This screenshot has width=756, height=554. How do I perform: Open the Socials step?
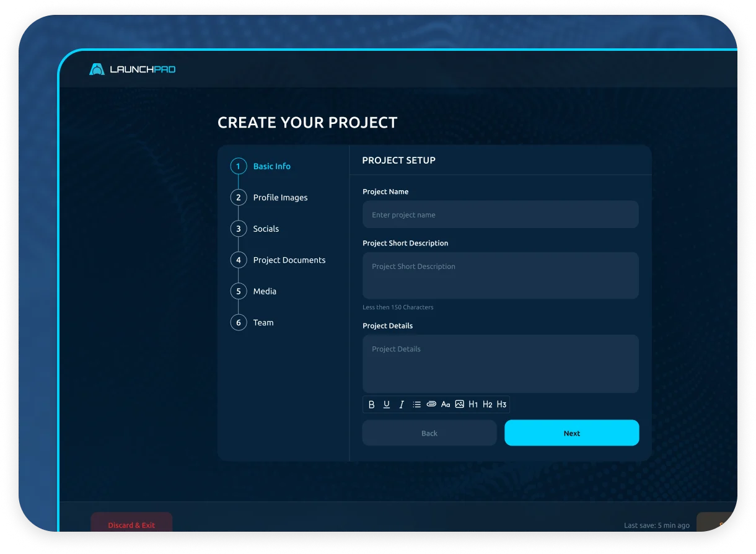tap(265, 229)
